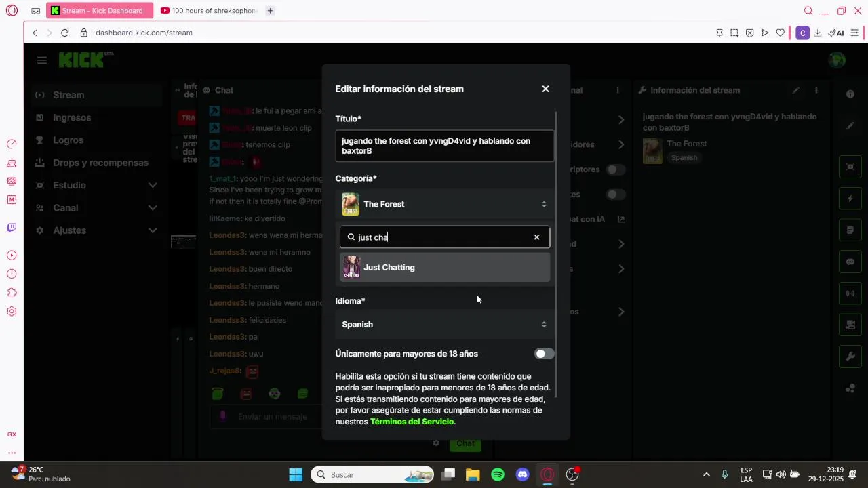
Task: Open Opera snapshot tool
Action: pos(734,33)
